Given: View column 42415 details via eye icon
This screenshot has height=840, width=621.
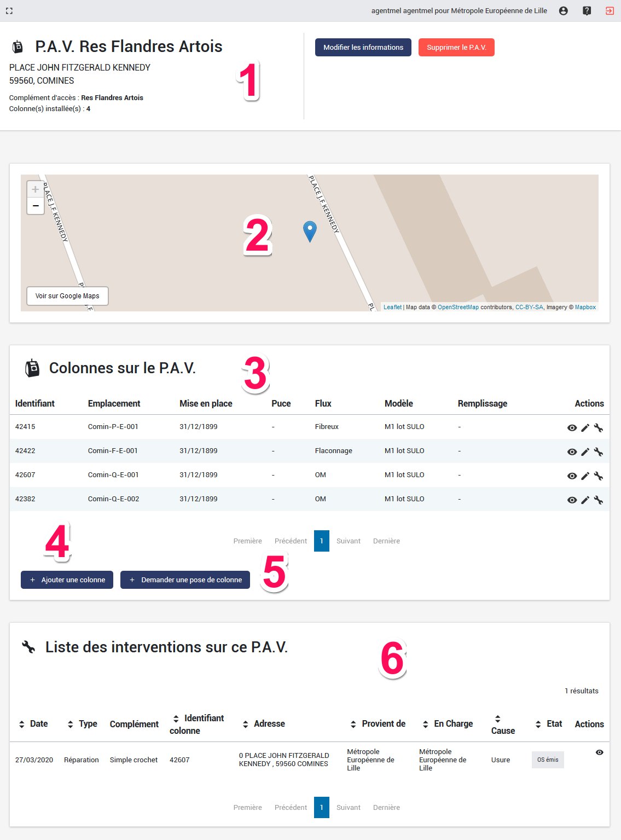Looking at the screenshot, I should tap(572, 428).
